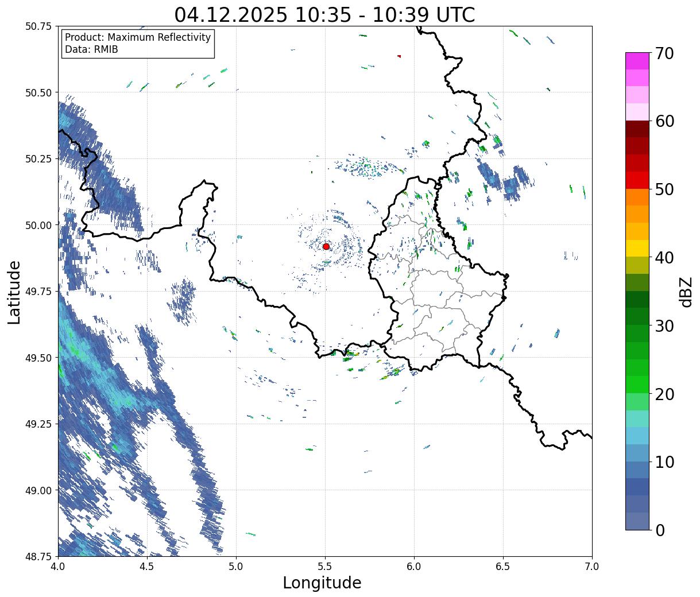
Task: Click the bright red colorbar segment above 50
Action: click(x=637, y=180)
